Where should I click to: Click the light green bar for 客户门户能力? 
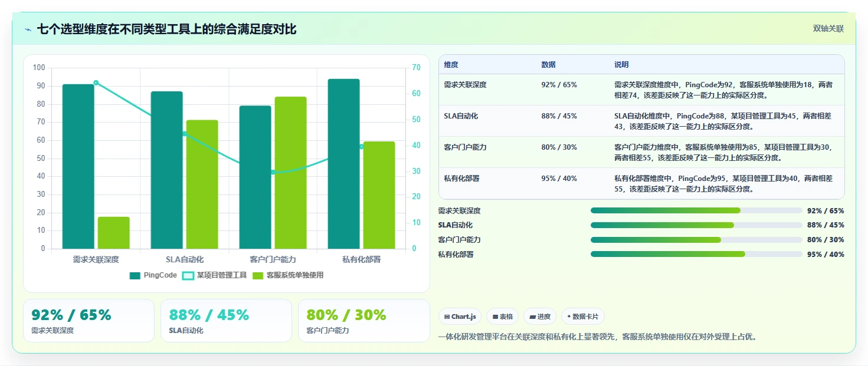290,173
